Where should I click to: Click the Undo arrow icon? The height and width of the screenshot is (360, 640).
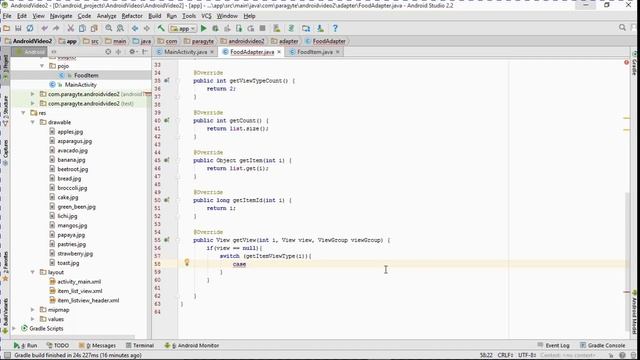[44, 28]
